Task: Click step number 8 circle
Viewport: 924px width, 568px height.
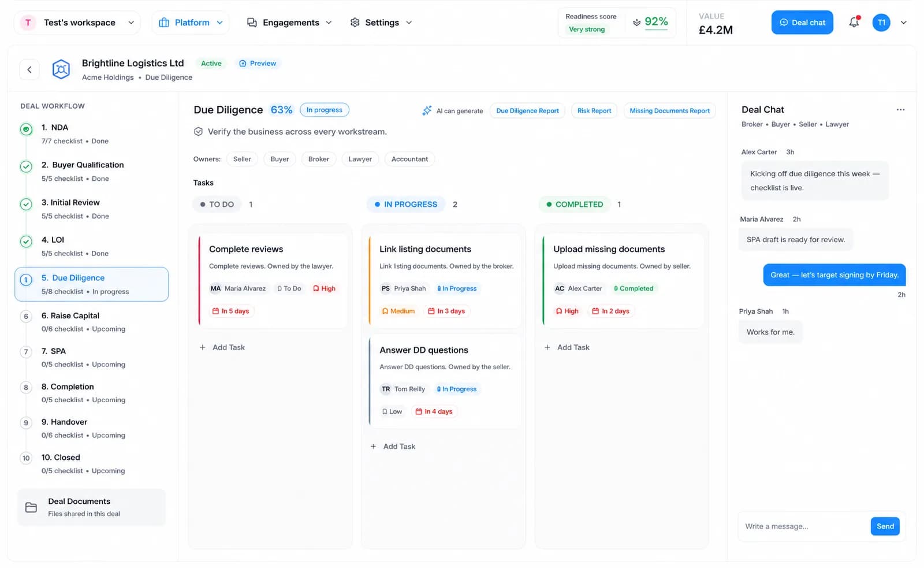Action: click(26, 387)
